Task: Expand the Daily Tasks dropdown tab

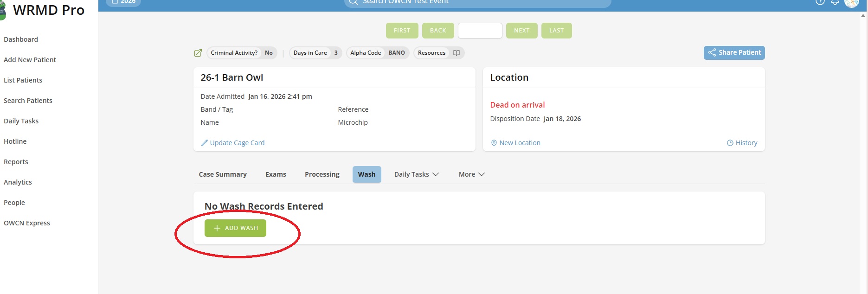Action: [416, 174]
